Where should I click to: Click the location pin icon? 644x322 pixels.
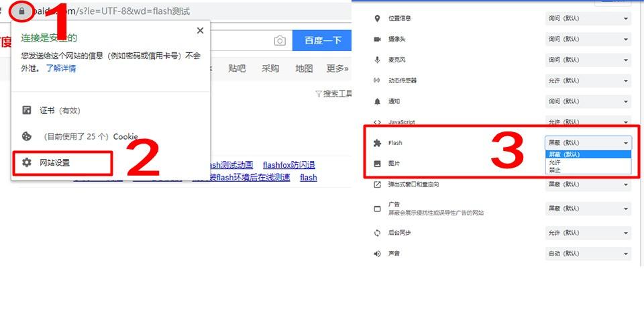(x=377, y=18)
